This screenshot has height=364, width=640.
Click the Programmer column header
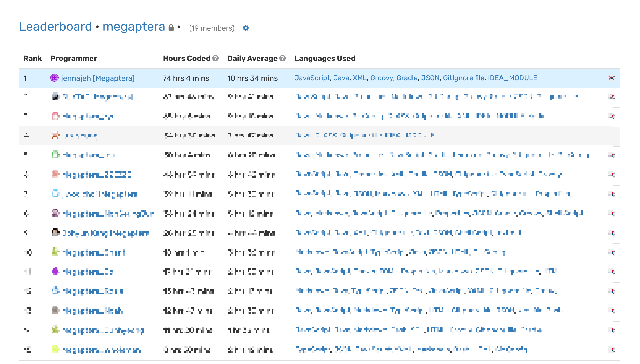[x=74, y=58]
